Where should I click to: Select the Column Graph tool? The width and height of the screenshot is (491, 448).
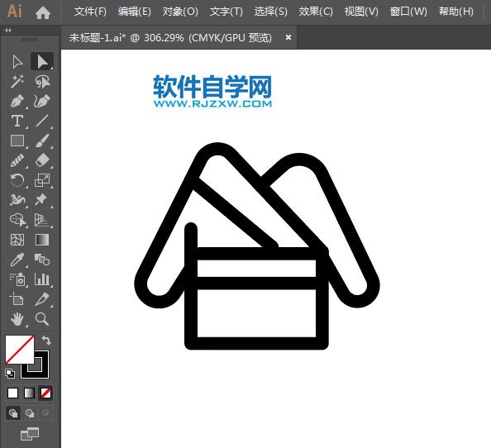click(42, 279)
